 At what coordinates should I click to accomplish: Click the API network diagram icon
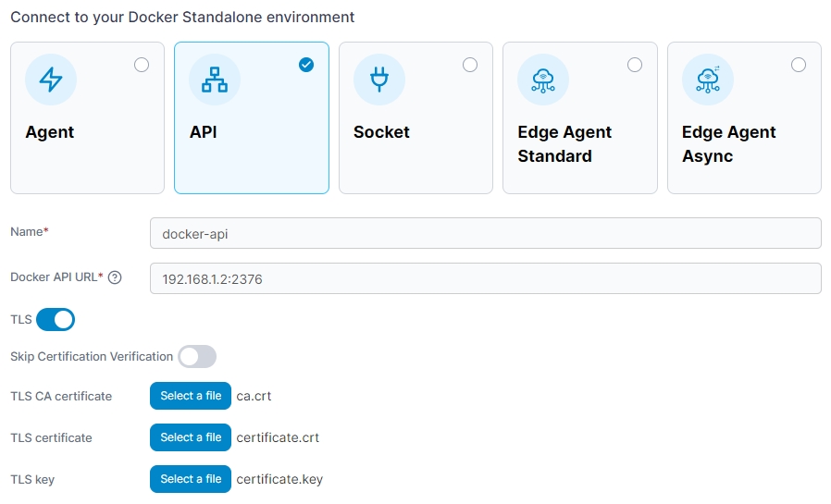pyautogui.click(x=215, y=80)
